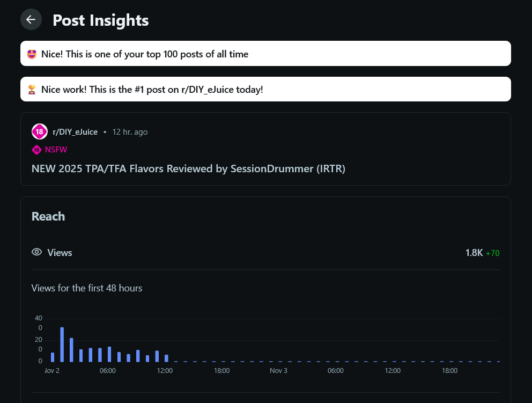
Task: Click the 1.8K total views count
Action: point(474,253)
